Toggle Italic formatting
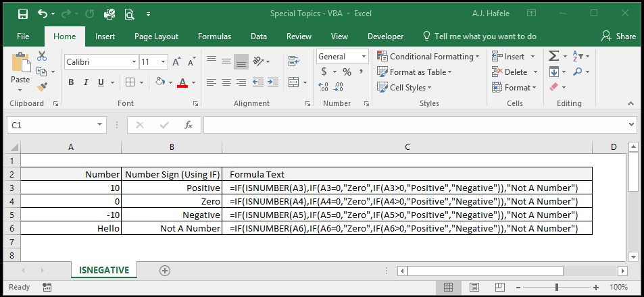 click(86, 82)
